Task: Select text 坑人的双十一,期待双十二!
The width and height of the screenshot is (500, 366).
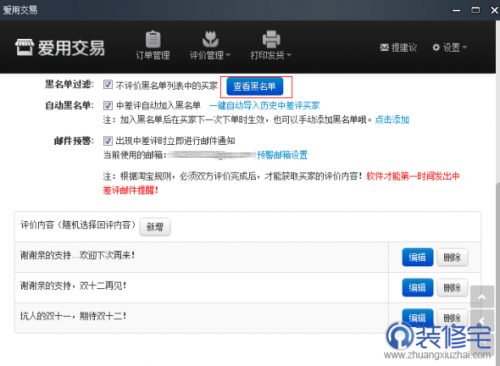Action: (73, 316)
